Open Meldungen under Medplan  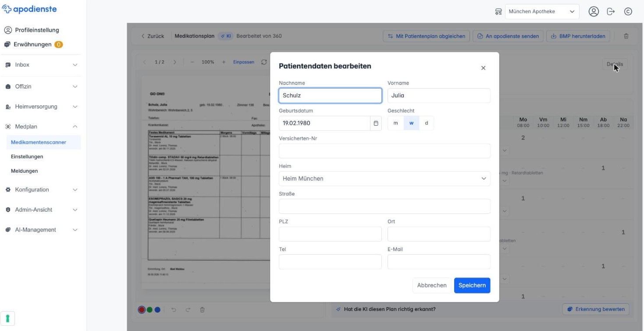[24, 171]
